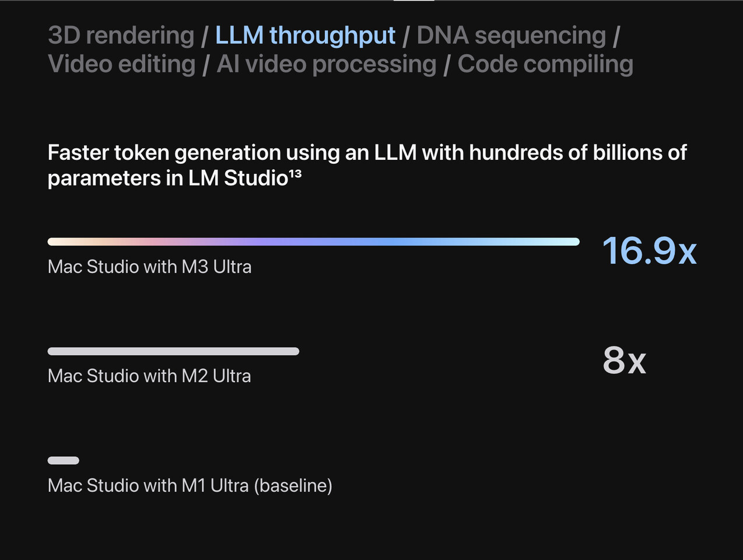Click the Faster token generation headline
The image size is (743, 560).
click(x=367, y=165)
